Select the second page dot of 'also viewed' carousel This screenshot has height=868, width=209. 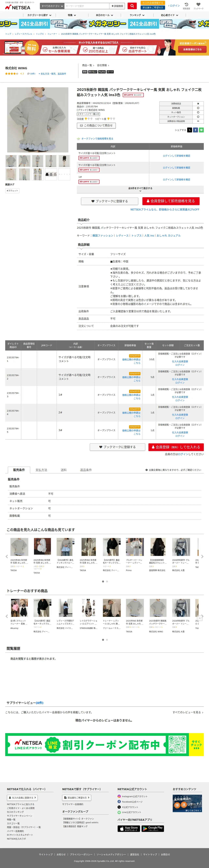click(x=107, y=581)
